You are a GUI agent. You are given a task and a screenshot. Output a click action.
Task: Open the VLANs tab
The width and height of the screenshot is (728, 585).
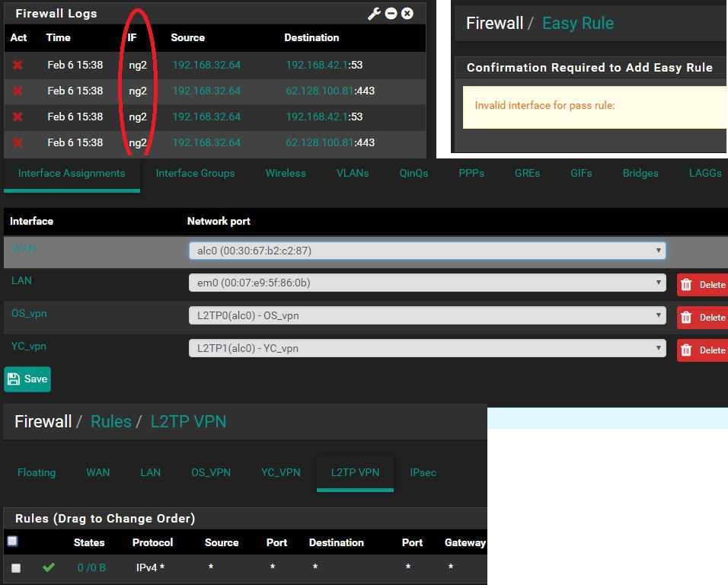tap(353, 173)
